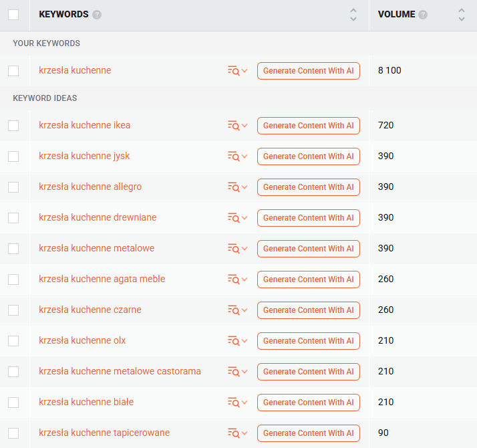
Task: Toggle the select-all checkbox in header
Action: tap(13, 15)
